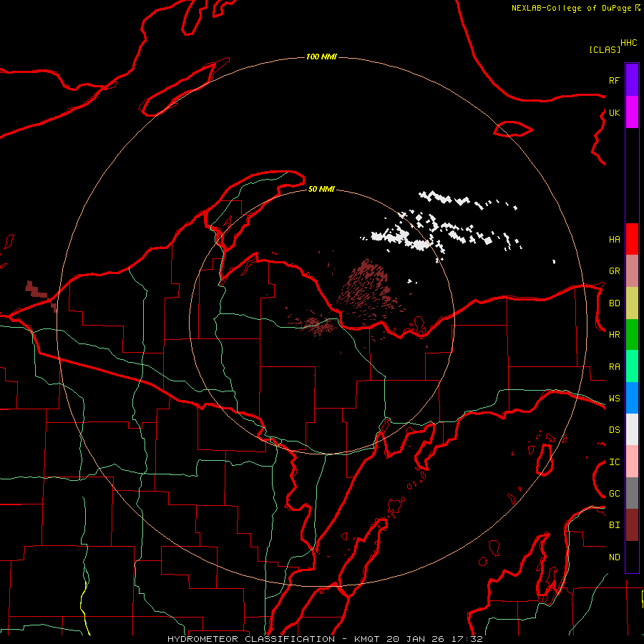The width and height of the screenshot is (644, 644).
Task: Click the HR legend label
Action: (x=614, y=335)
